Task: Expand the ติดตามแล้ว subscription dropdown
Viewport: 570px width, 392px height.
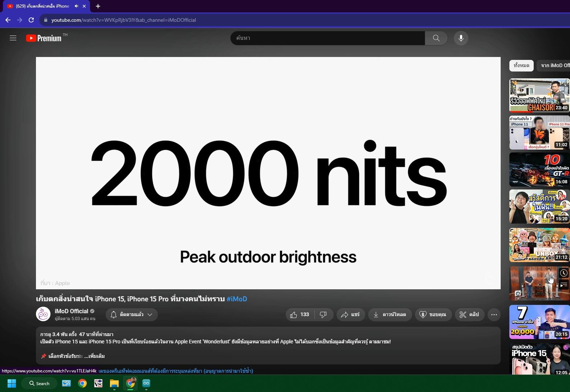Action: pos(132,315)
